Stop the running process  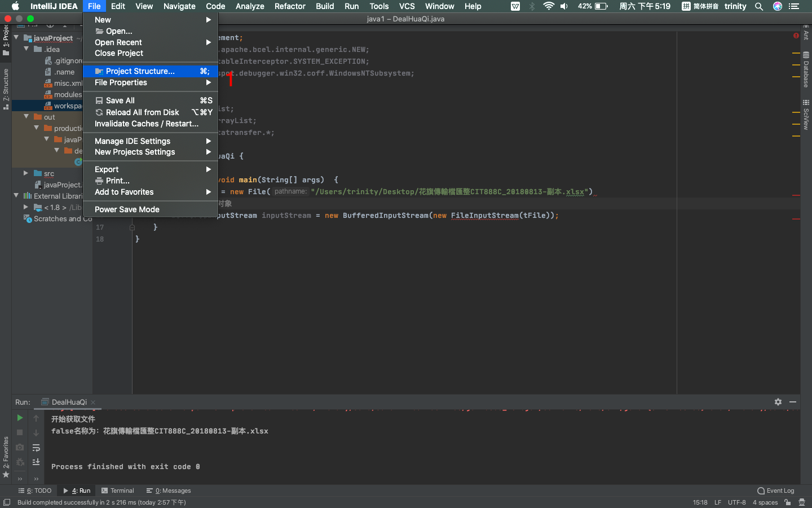pyautogui.click(x=19, y=432)
